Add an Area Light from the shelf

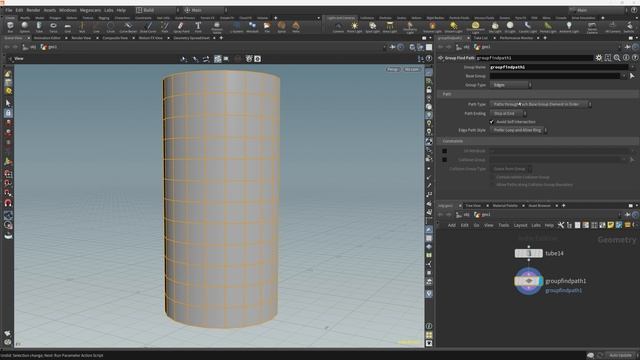click(389, 27)
